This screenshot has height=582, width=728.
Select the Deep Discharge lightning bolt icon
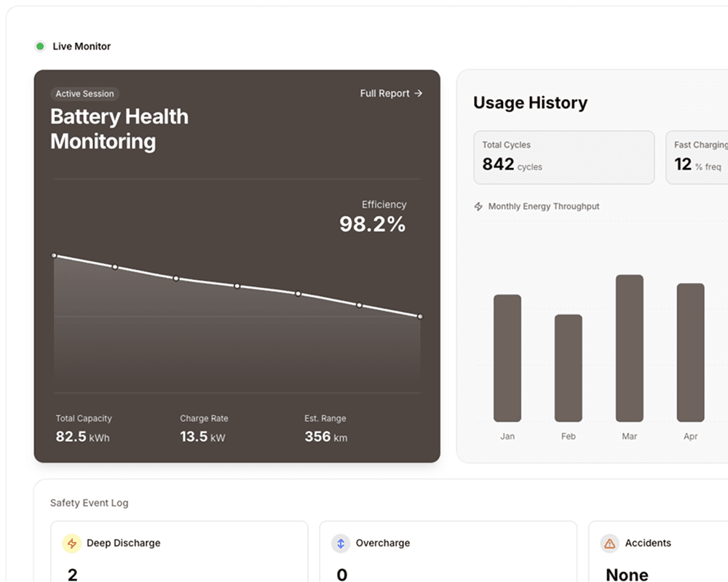tap(71, 543)
